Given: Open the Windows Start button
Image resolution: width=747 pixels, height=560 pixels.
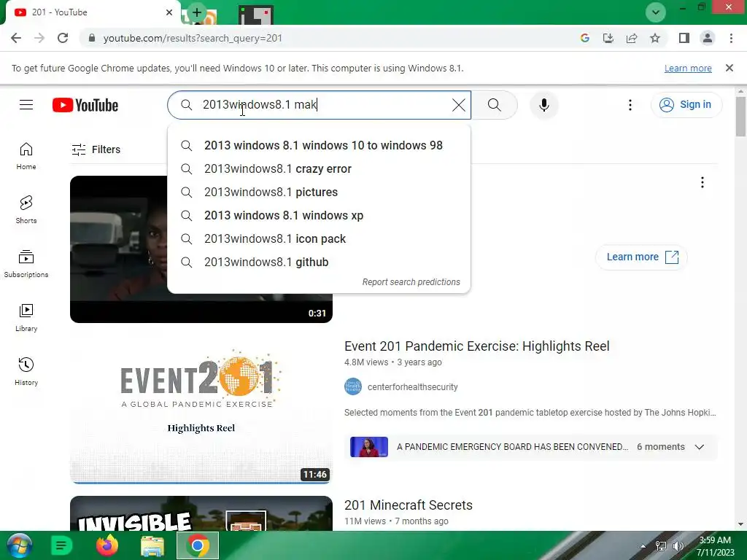Looking at the screenshot, I should (20, 545).
